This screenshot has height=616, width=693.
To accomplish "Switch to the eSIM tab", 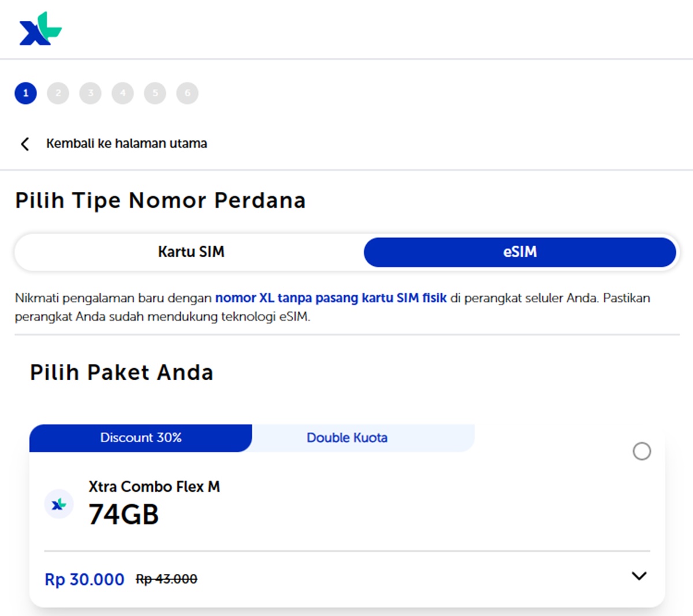I will tap(520, 252).
